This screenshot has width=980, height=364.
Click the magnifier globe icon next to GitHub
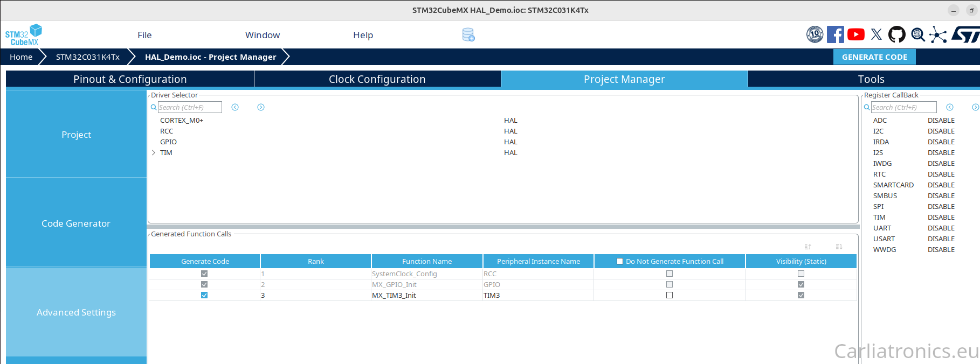[917, 35]
